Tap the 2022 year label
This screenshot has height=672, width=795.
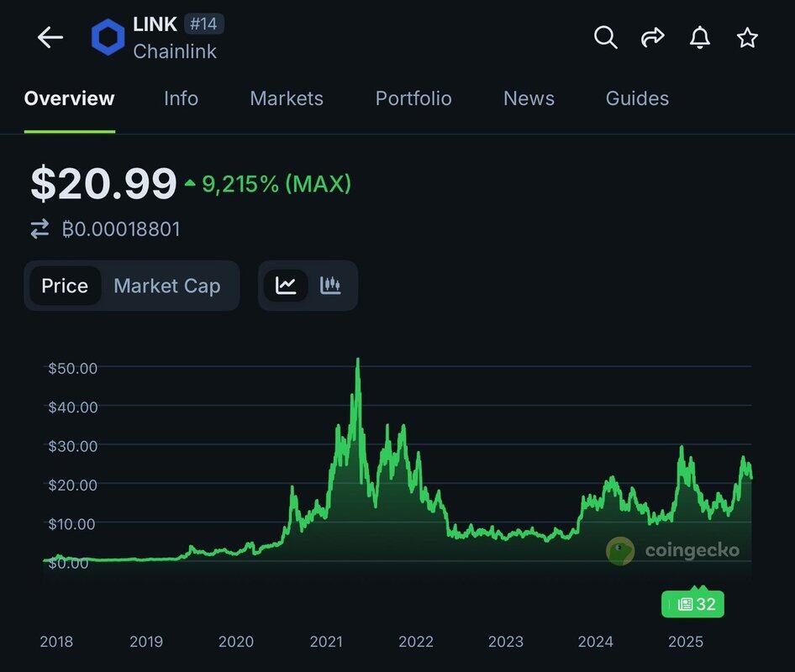pyautogui.click(x=416, y=642)
